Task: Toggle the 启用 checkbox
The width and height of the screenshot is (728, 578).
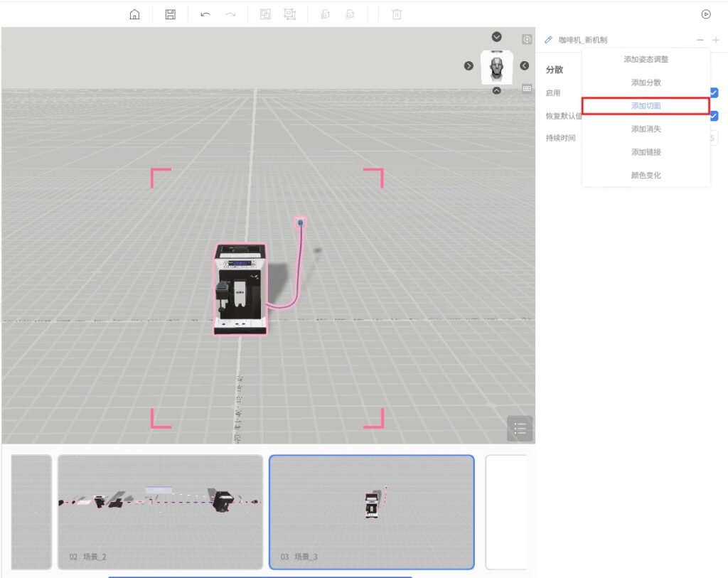Action: 714,92
